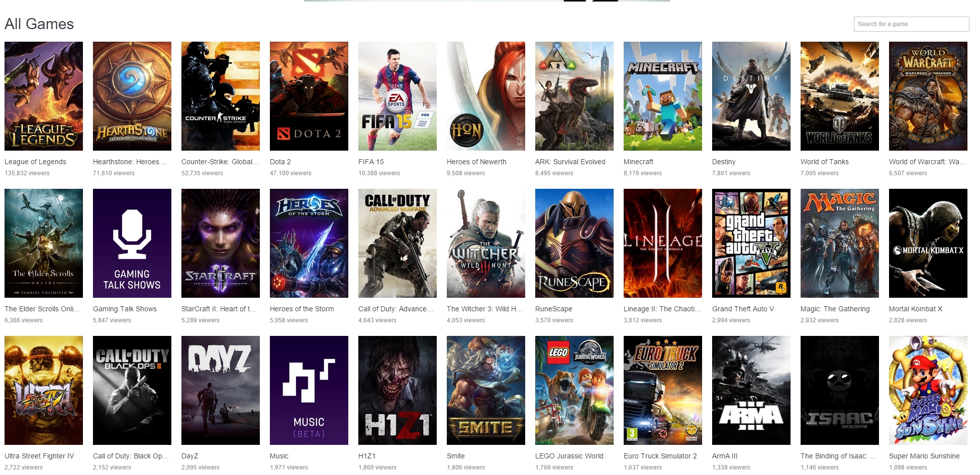Focus the Search for a game field
Viewport: 980px width, 475px height.
point(911,24)
